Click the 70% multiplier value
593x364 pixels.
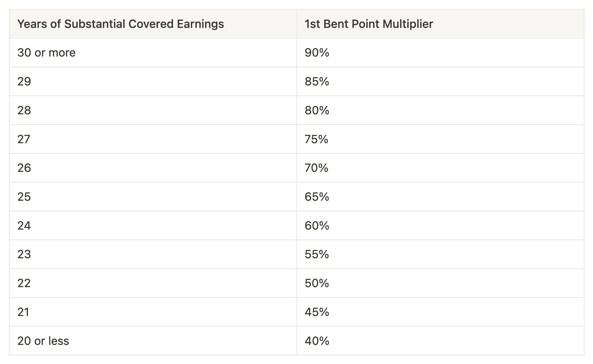click(x=317, y=168)
